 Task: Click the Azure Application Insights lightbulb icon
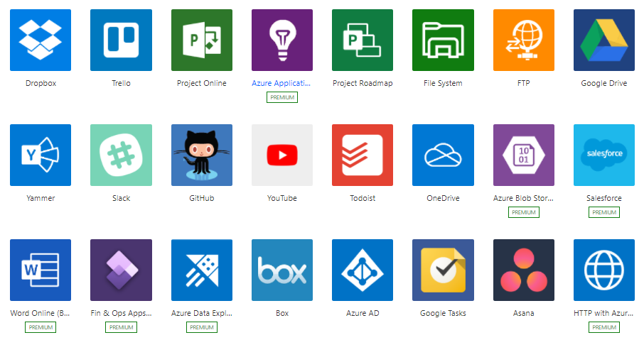282,40
